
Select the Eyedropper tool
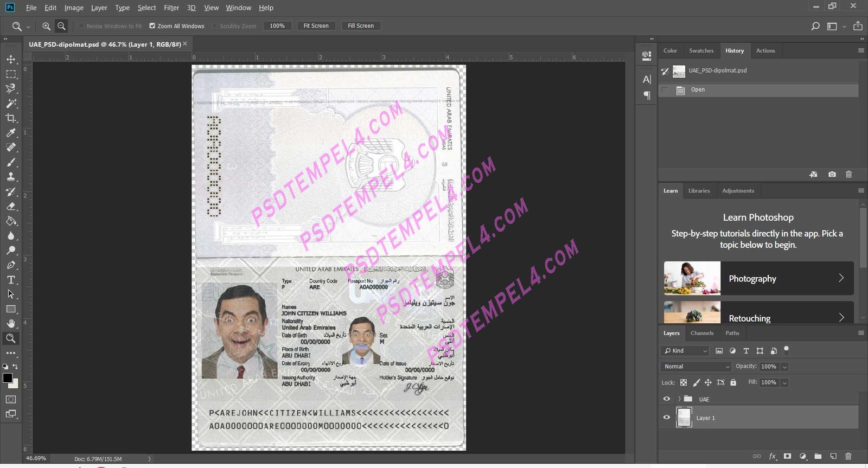click(11, 133)
